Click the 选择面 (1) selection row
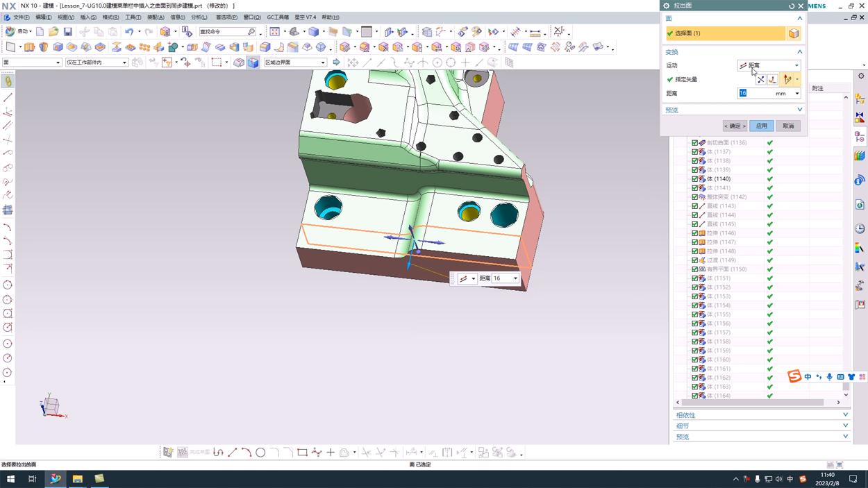The height and width of the screenshot is (488, 868). click(x=725, y=33)
